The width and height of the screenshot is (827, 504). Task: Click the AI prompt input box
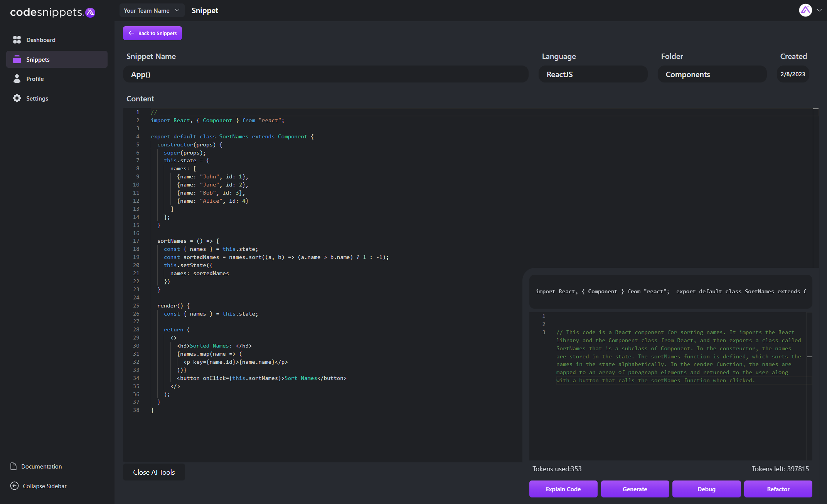click(670, 291)
